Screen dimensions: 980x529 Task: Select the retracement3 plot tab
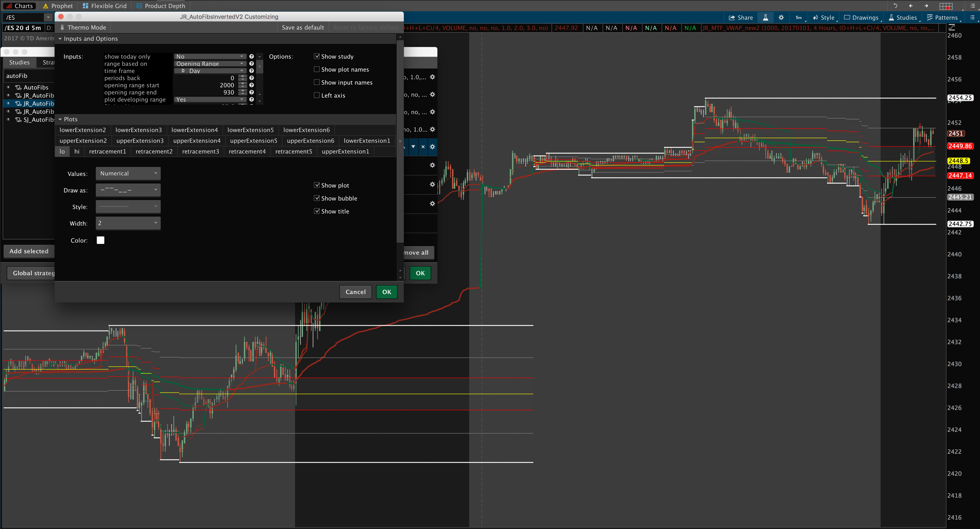[x=201, y=151]
